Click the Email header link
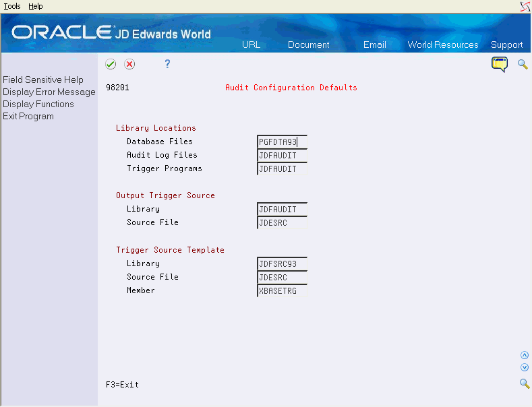This screenshot has height=407, width=532. [x=375, y=44]
